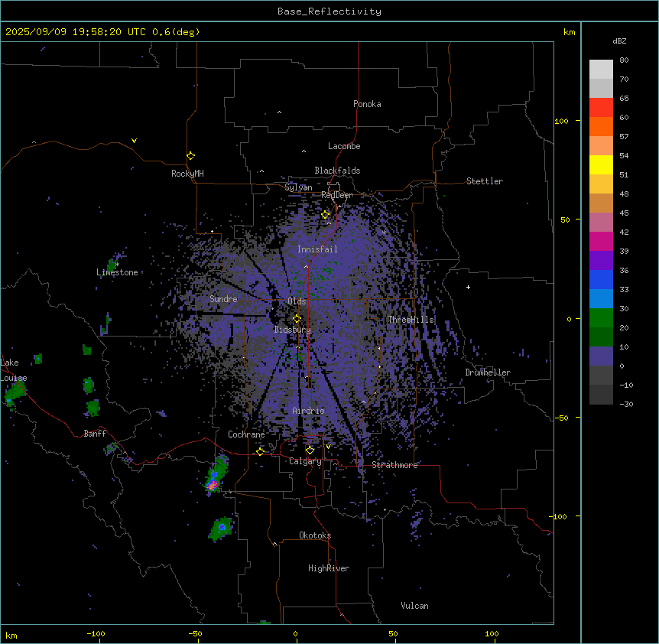659x644 pixels.
Task: Select the light gray 70-80 dBZ legend swatch
Action: pyautogui.click(x=601, y=70)
